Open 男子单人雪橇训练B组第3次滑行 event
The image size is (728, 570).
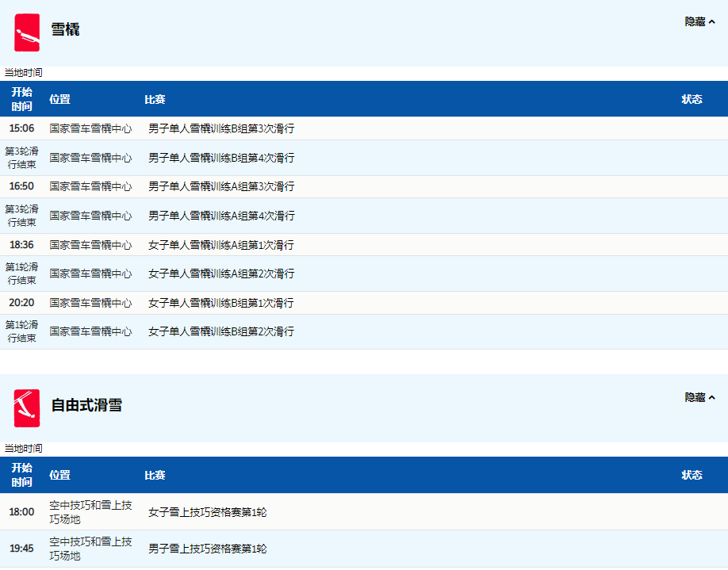pos(221,128)
